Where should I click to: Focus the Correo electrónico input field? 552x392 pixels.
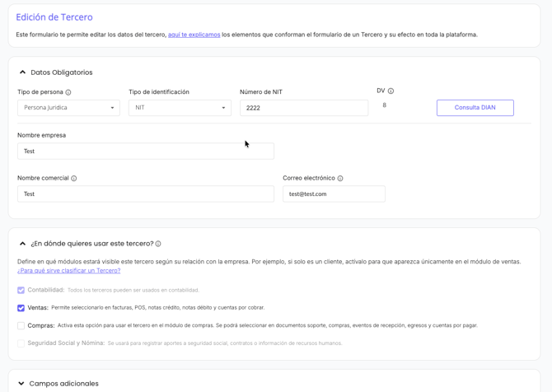tap(334, 194)
